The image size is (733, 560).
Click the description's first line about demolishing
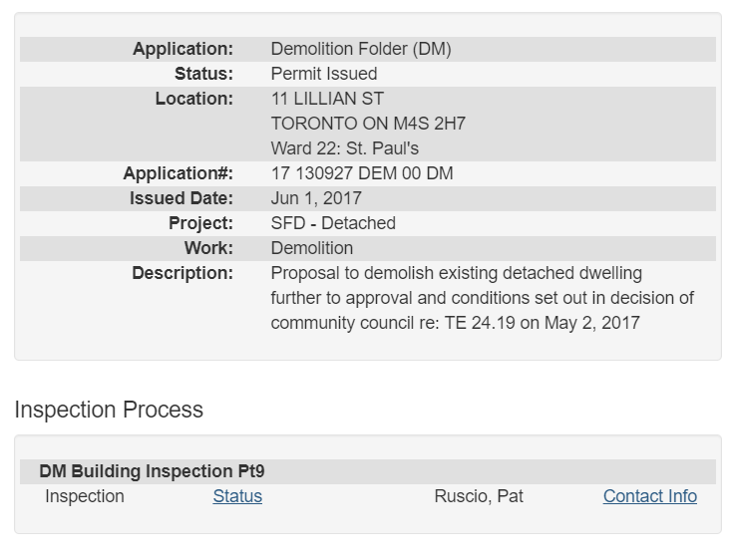pos(457,273)
